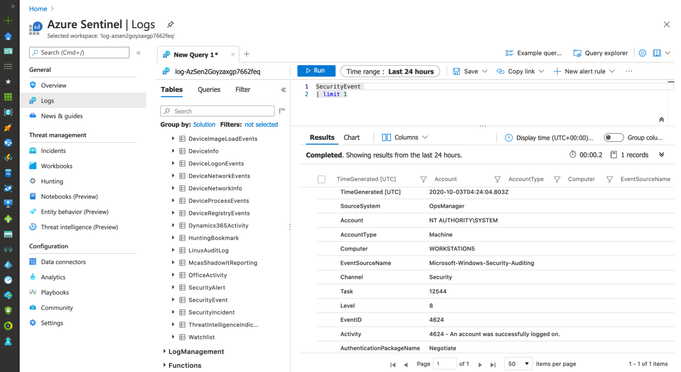Switch to the Results tab
Image resolution: width=681 pixels, height=372 pixels.
pyautogui.click(x=322, y=138)
